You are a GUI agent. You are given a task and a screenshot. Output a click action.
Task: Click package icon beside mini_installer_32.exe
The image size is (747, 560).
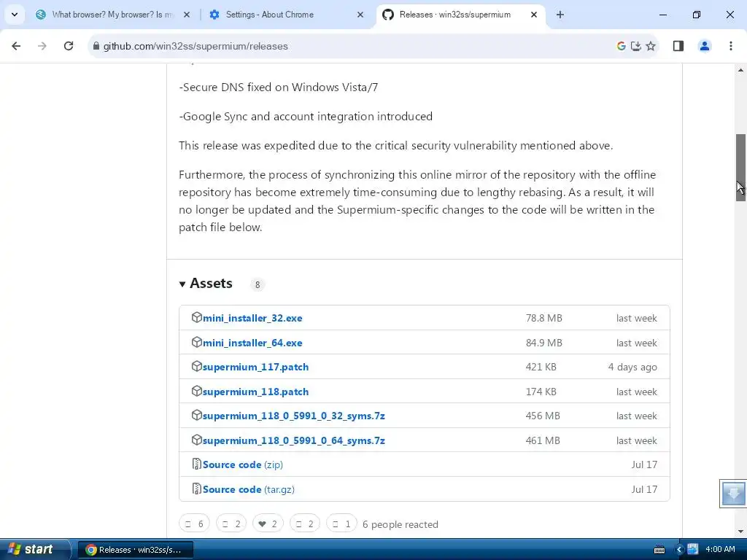196,318
